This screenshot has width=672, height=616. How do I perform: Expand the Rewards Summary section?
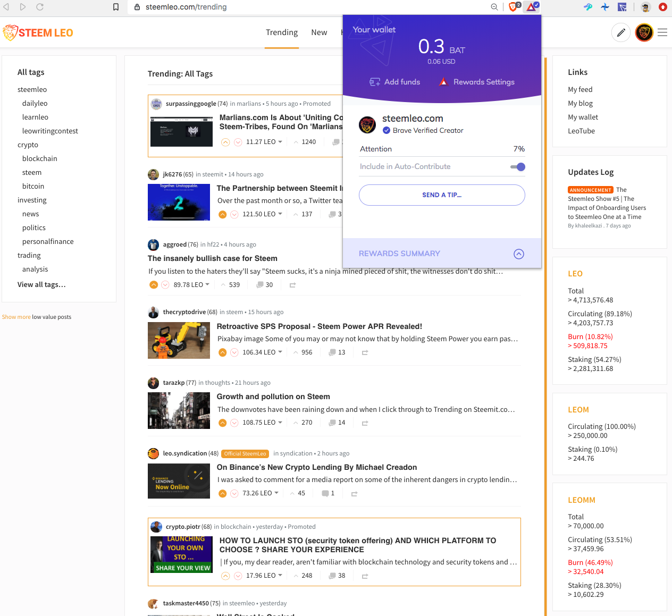pos(519,254)
